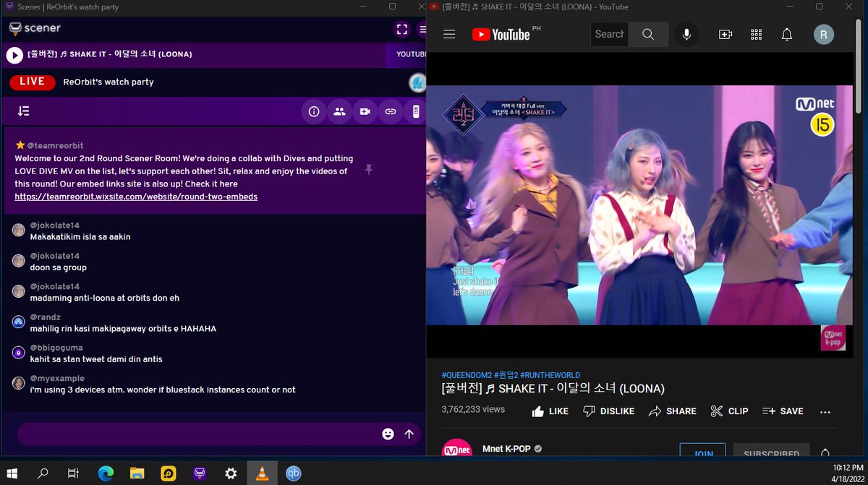The height and width of the screenshot is (485, 868).
Task: Open YouTube Create video icon
Action: click(x=726, y=34)
